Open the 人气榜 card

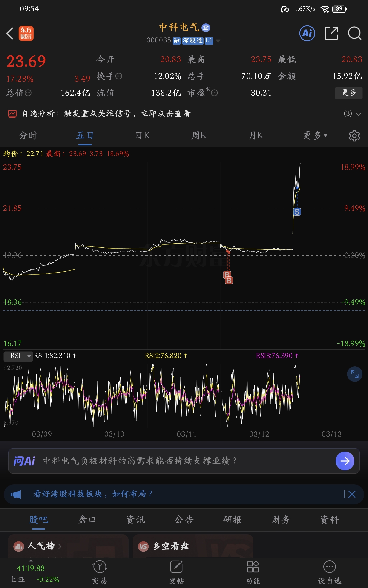tap(68, 546)
